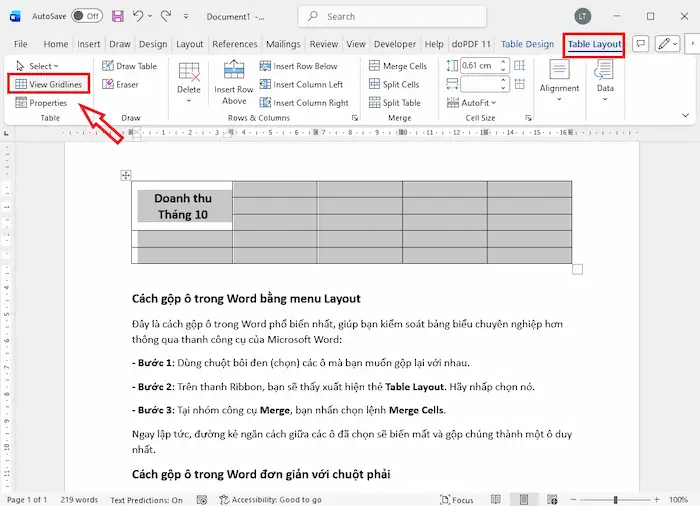Open table Properties
Image resolution: width=700 pixels, height=506 pixels.
(x=41, y=103)
